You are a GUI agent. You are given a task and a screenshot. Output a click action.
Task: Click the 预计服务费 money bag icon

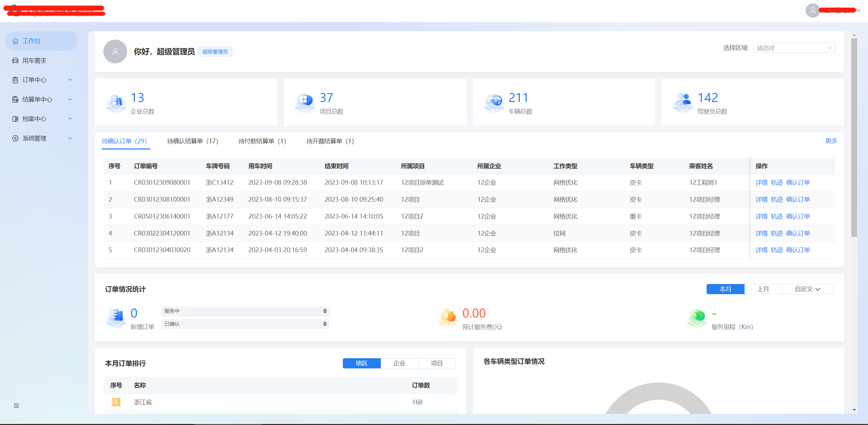[448, 318]
